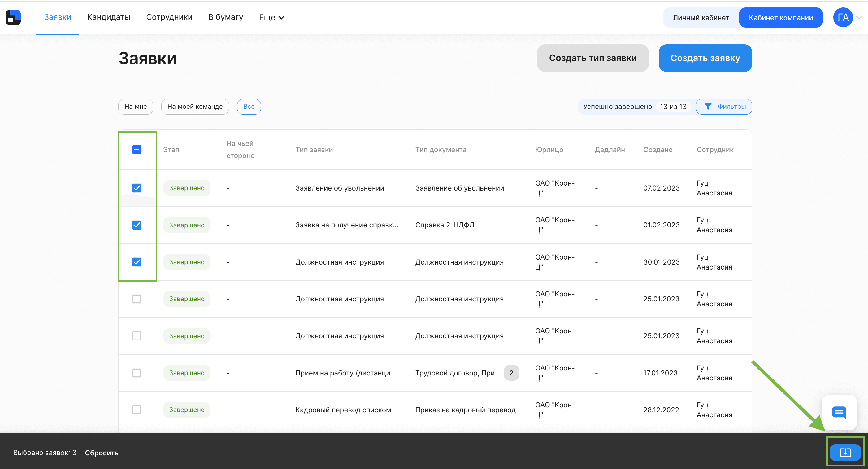Open the В бумагу tab
This screenshot has height=469, width=868.
[226, 17]
